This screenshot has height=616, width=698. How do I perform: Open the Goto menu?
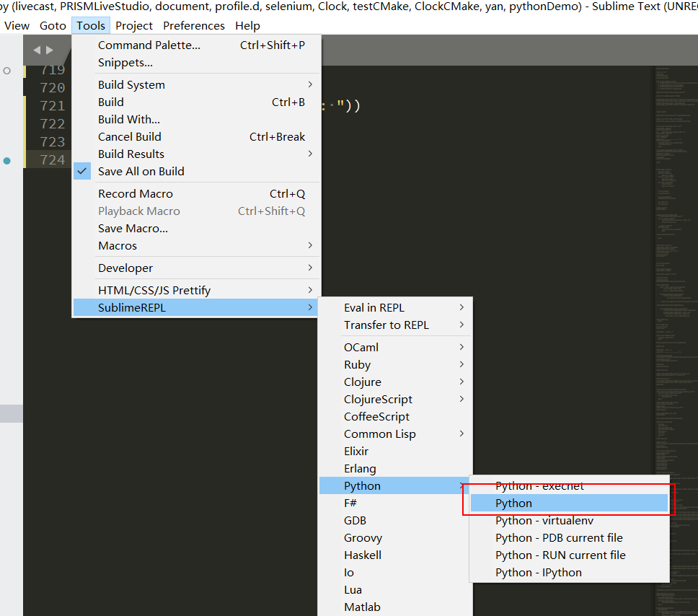click(53, 26)
